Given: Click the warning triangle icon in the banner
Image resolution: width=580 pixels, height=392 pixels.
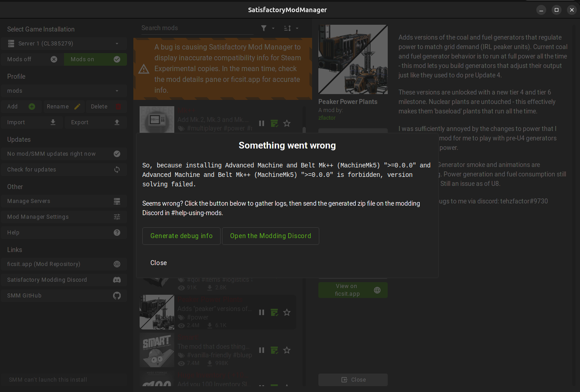Looking at the screenshot, I should 144,69.
